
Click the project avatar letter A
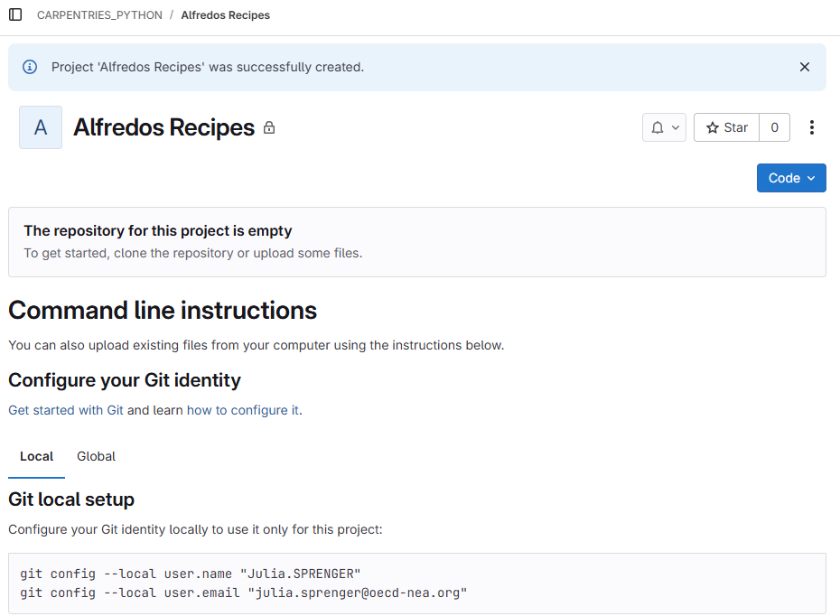[x=40, y=126]
